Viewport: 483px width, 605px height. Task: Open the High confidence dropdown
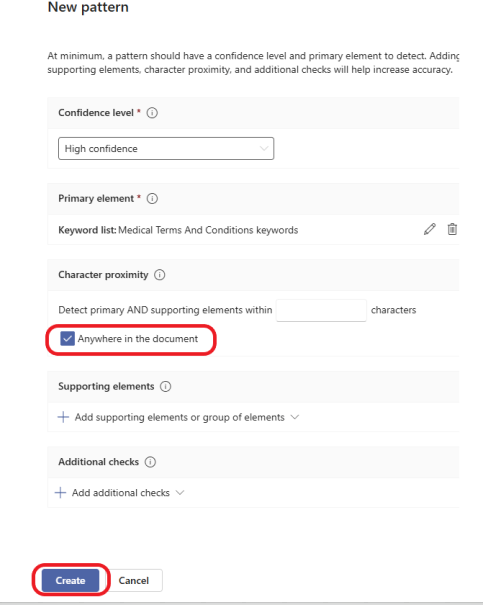[x=166, y=149]
